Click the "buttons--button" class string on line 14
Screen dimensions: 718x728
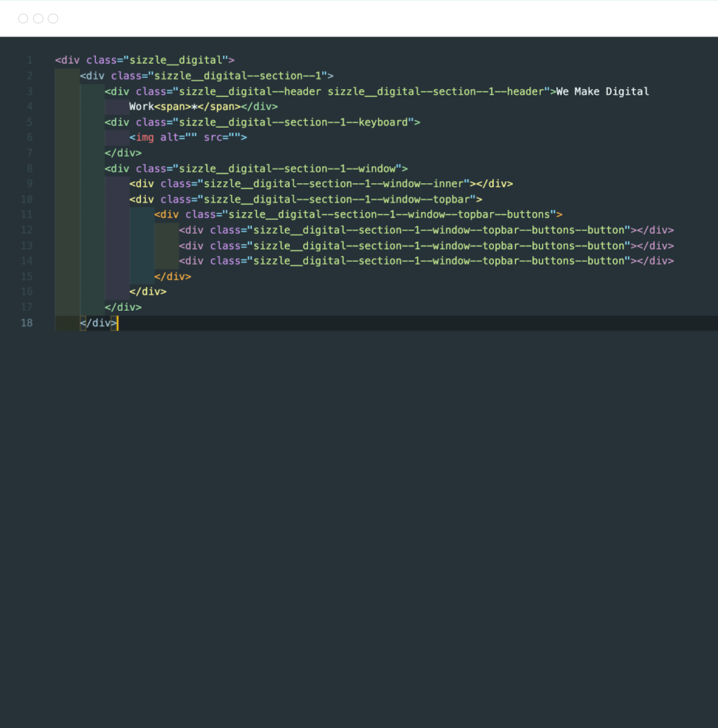pyautogui.click(x=439, y=261)
